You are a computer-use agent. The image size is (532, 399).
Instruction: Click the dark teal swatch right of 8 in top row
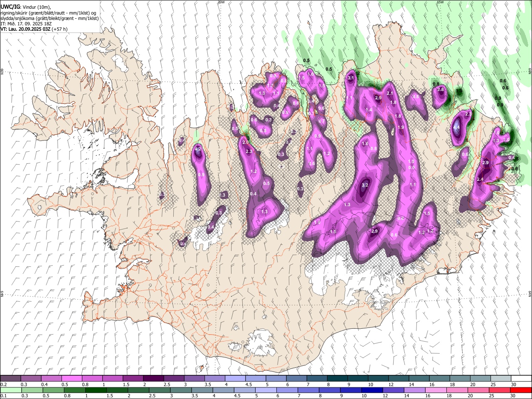point(337,378)
